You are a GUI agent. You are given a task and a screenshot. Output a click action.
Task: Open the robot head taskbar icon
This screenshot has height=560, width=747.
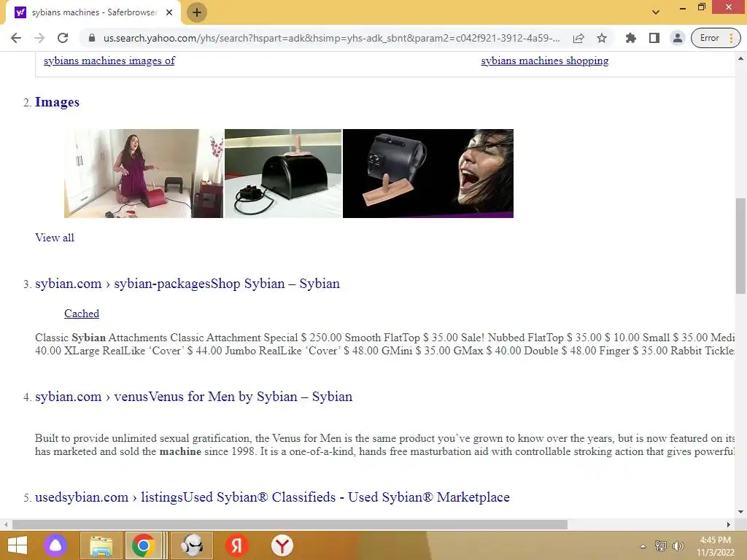tap(192, 545)
